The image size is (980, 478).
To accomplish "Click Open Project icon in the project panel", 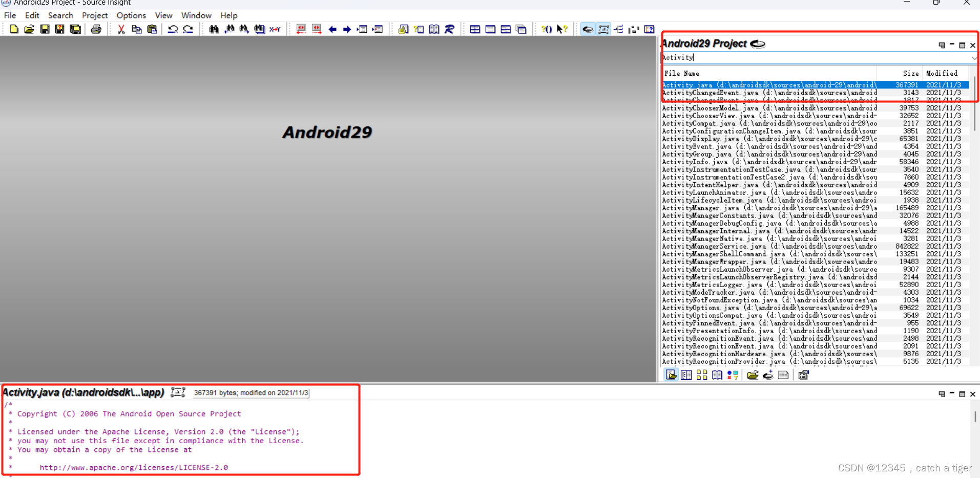I will 753,375.
